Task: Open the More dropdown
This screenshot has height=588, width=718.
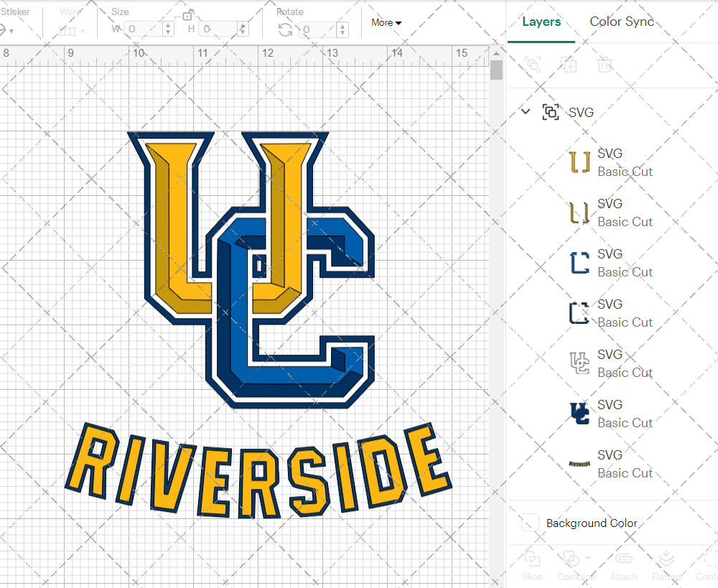Action: (x=386, y=22)
